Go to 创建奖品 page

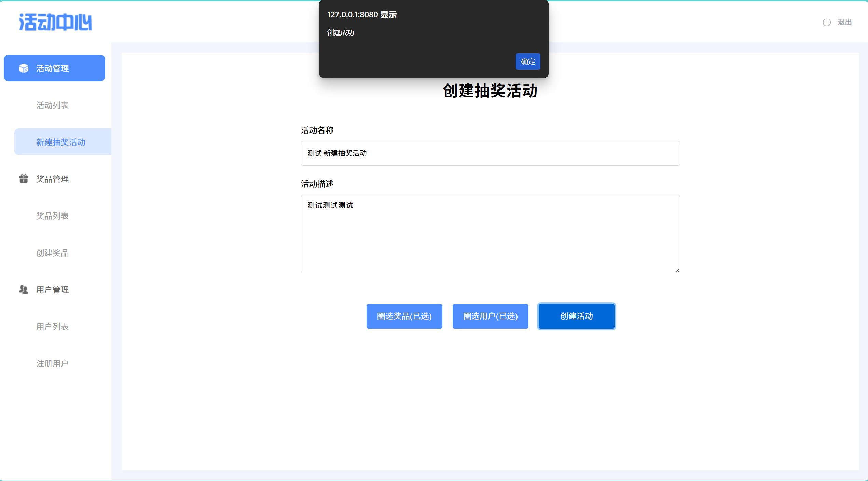click(x=52, y=253)
